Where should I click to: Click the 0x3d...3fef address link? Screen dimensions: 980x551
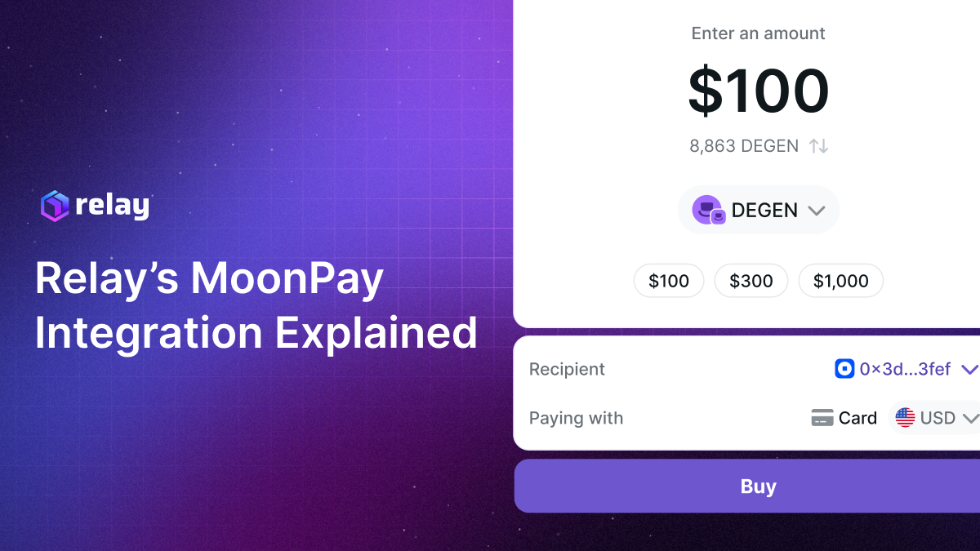point(904,369)
